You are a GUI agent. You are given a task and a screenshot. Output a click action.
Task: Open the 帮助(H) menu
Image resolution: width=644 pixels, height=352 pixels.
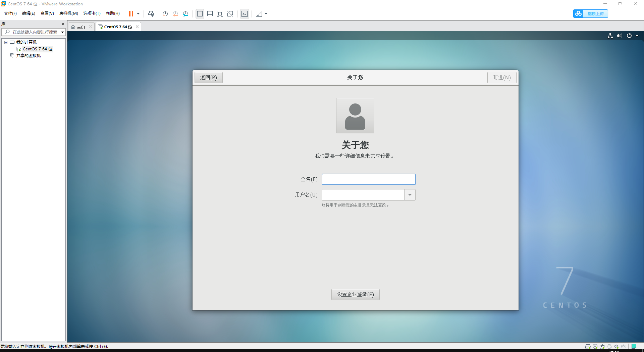[x=113, y=13]
